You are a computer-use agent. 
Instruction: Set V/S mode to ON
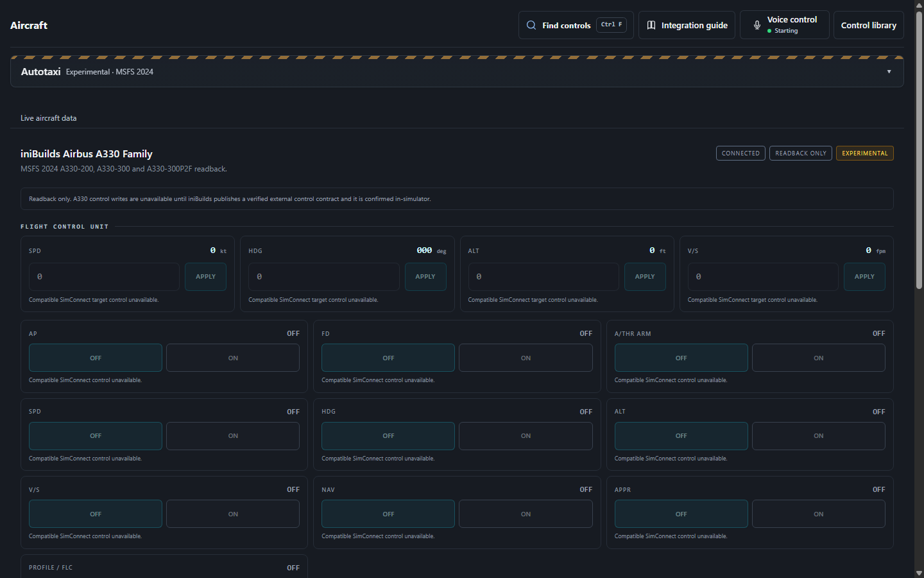pos(233,514)
